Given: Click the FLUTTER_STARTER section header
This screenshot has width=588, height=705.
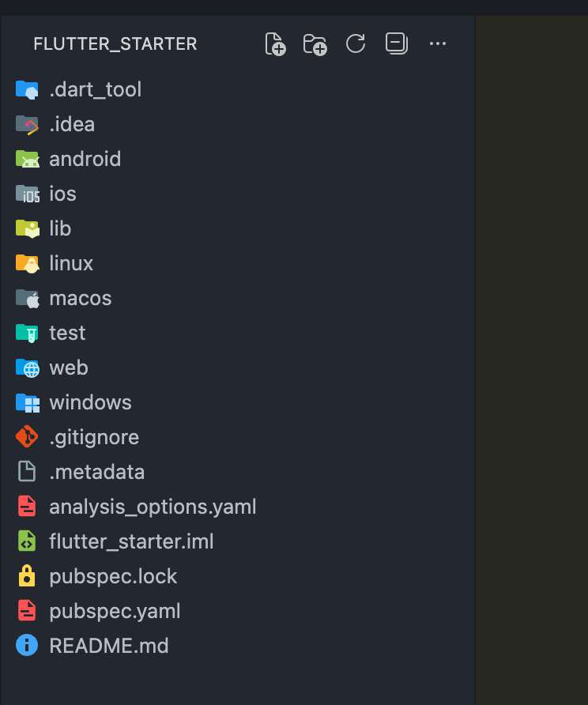Looking at the screenshot, I should (115, 44).
